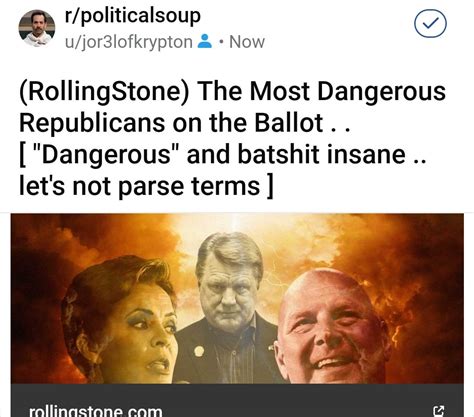Open the external-link arrow icon
Viewport: 474px width, 417px height.
pos(438,410)
